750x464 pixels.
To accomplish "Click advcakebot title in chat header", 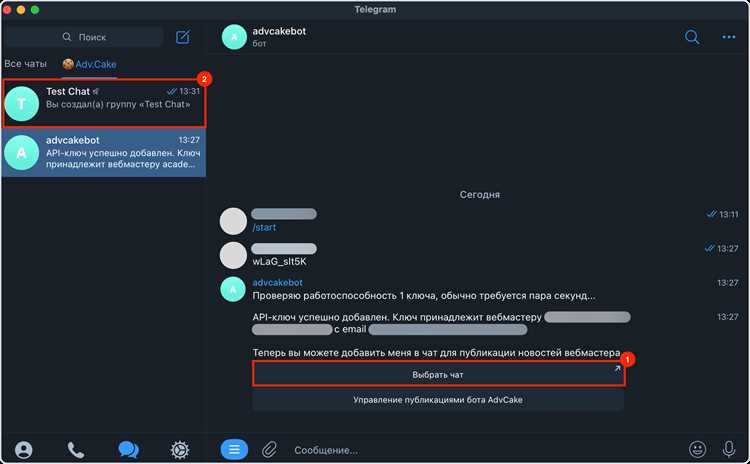I will coord(279,31).
